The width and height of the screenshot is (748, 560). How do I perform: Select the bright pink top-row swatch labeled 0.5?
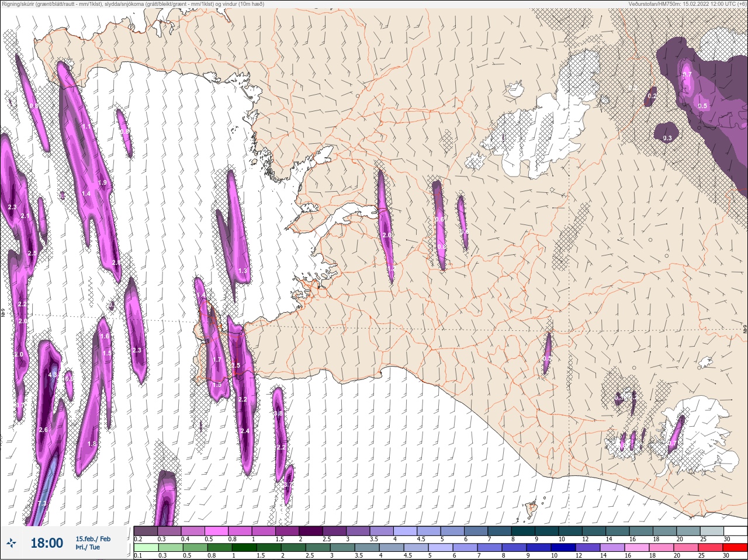coord(216,531)
